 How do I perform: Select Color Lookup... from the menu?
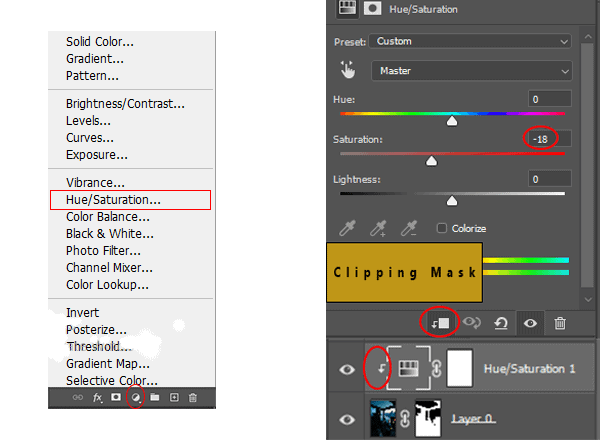click(x=108, y=285)
